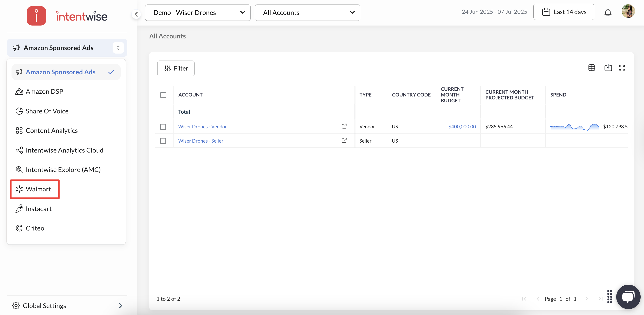This screenshot has width=644, height=315.
Task: Click the Content Analytics grid icon
Action: [x=19, y=130]
